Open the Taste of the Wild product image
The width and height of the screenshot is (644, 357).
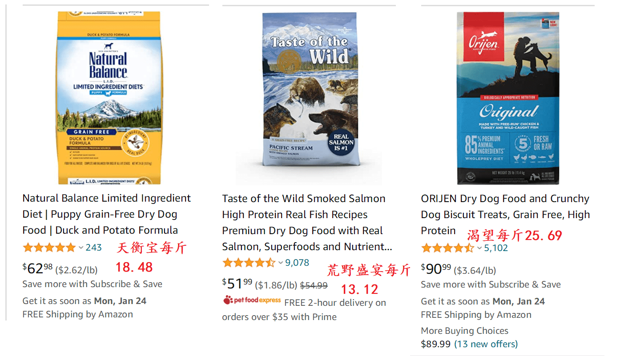[x=309, y=98]
